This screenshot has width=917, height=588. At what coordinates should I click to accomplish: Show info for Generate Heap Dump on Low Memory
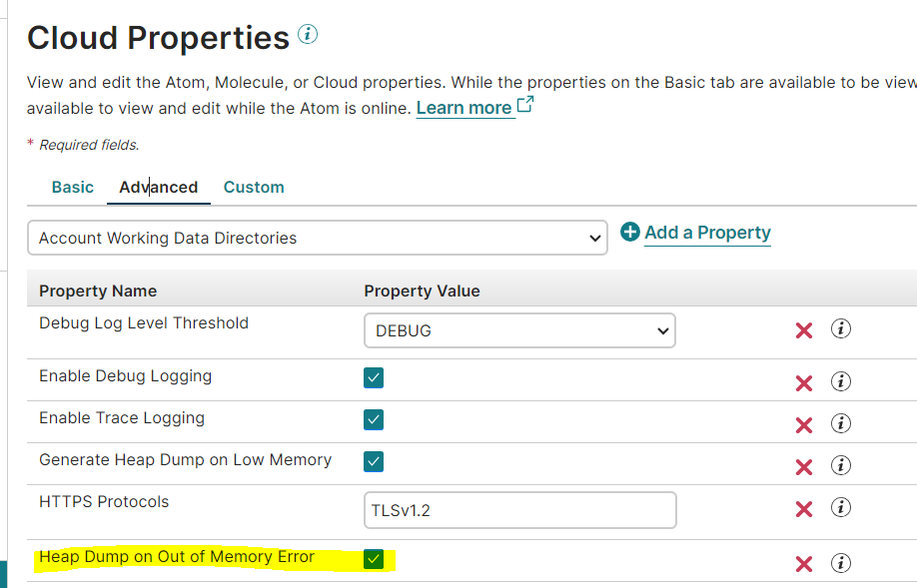click(x=841, y=466)
